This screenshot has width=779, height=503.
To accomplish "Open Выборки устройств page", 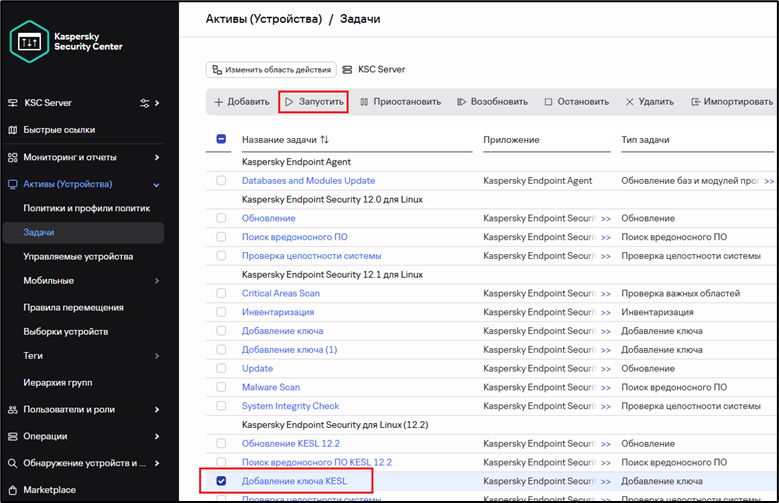I will click(x=66, y=332).
